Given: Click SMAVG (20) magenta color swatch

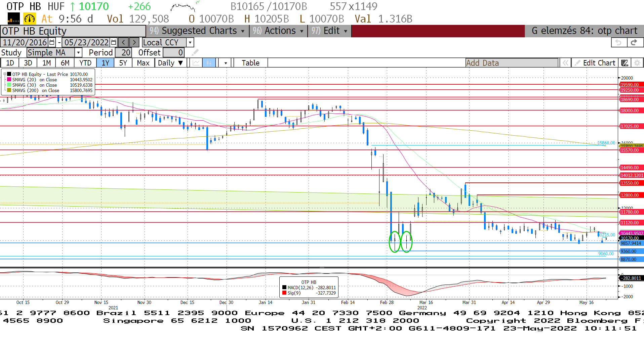Looking at the screenshot, I should coord(9,80).
